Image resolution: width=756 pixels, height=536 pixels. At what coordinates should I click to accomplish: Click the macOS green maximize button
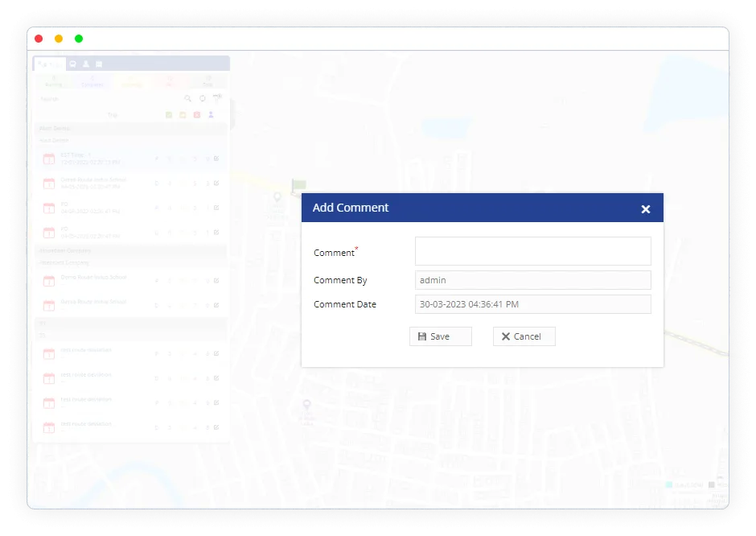79,39
